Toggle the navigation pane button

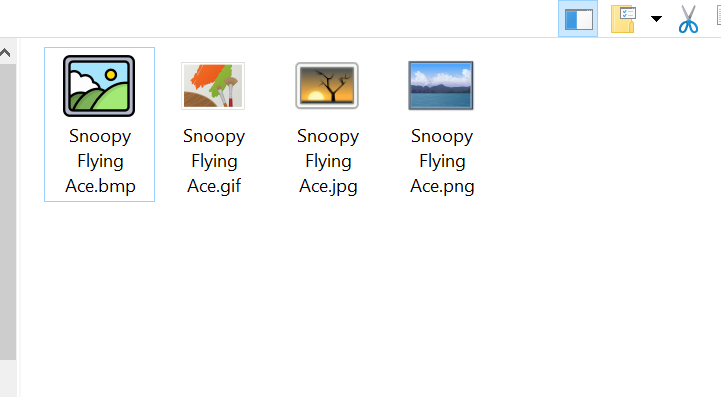[578, 19]
